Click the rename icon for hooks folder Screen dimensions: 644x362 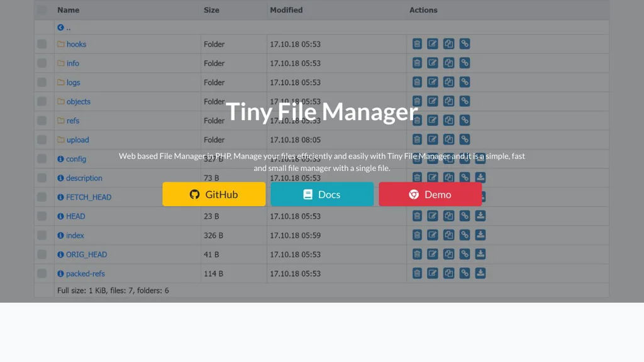(x=433, y=44)
